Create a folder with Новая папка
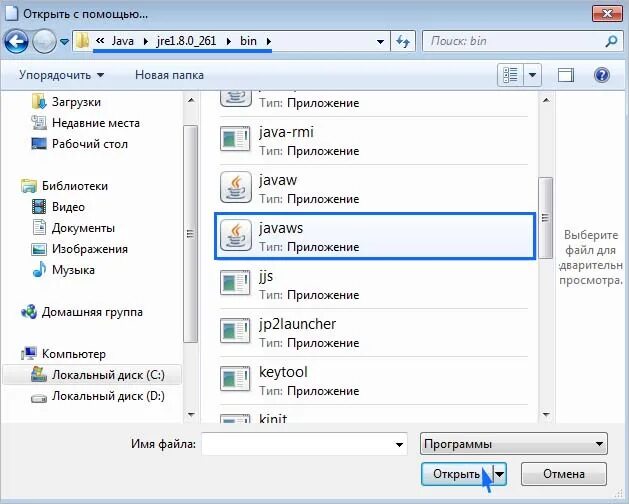This screenshot has width=629, height=504. 169,75
